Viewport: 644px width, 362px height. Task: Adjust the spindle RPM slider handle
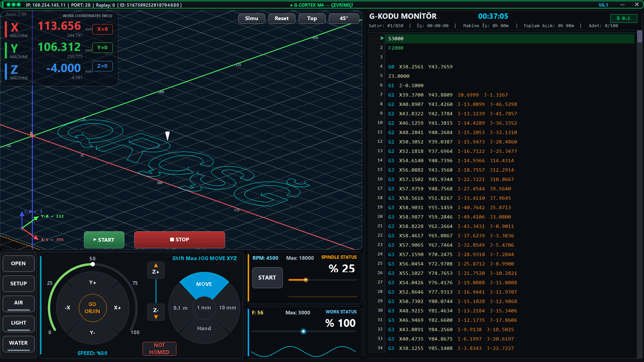(306, 280)
